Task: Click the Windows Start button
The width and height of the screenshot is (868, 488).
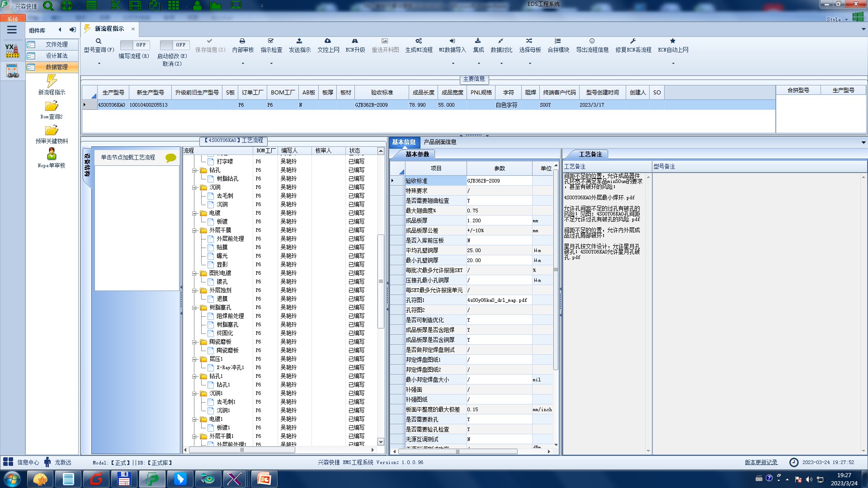Action: tap(12, 479)
